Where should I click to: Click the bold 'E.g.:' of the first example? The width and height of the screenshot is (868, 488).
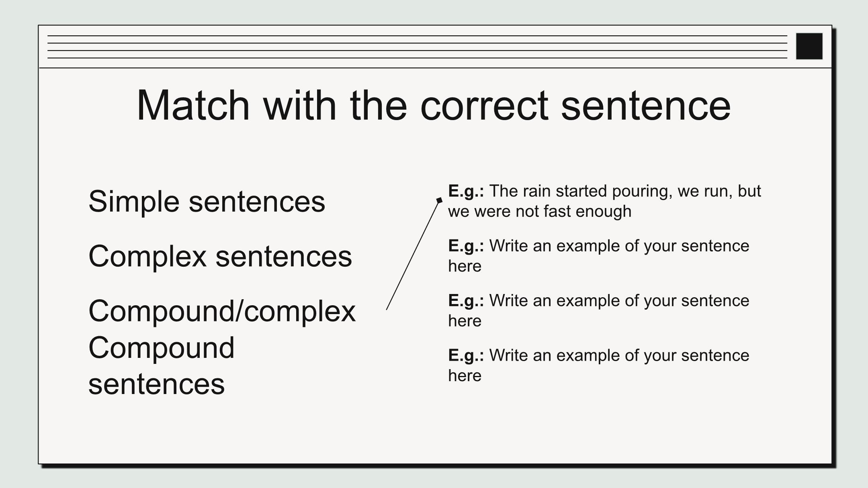pos(466,191)
